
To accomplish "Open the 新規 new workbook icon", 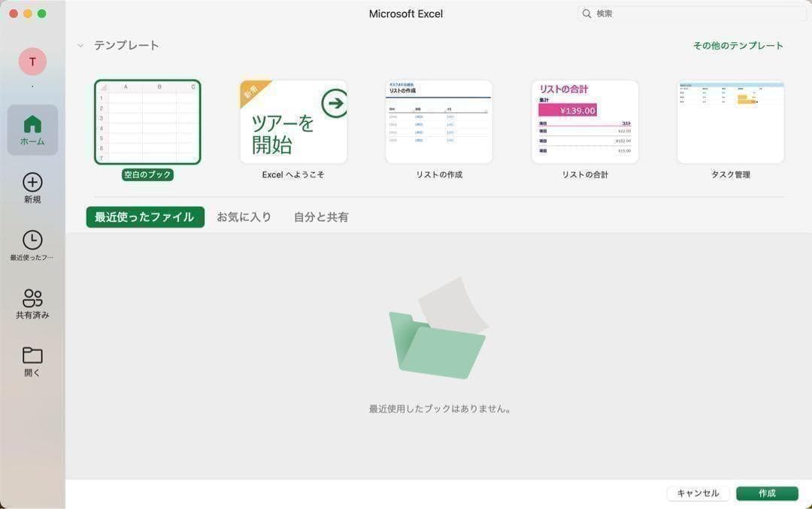I will tap(32, 182).
